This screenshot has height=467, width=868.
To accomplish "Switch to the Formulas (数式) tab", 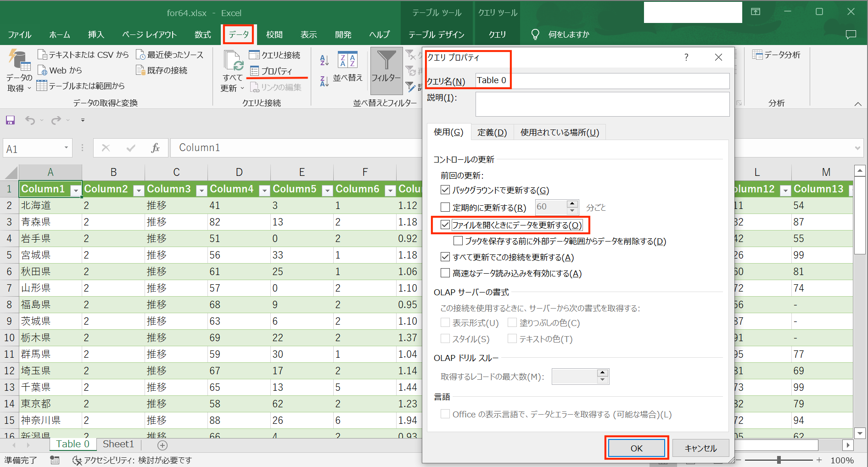I will click(202, 34).
